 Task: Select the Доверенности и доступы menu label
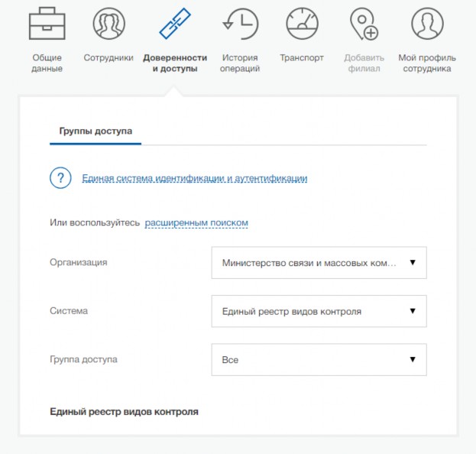[x=175, y=63]
